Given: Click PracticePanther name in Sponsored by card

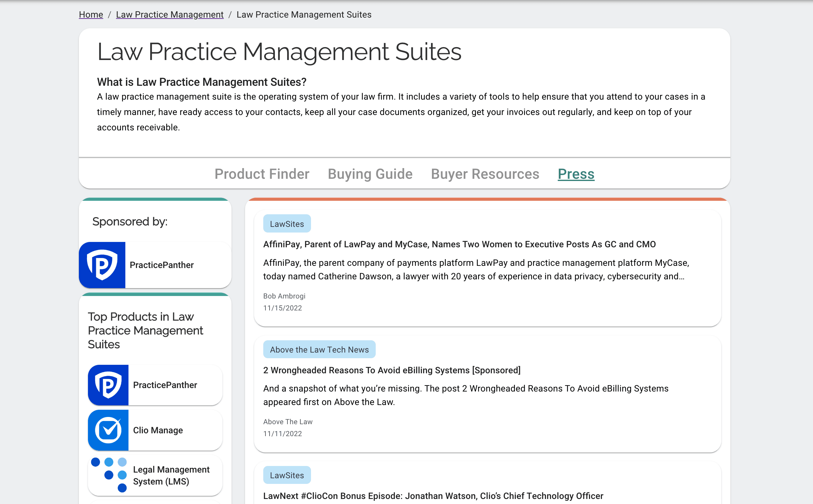Looking at the screenshot, I should click(161, 265).
